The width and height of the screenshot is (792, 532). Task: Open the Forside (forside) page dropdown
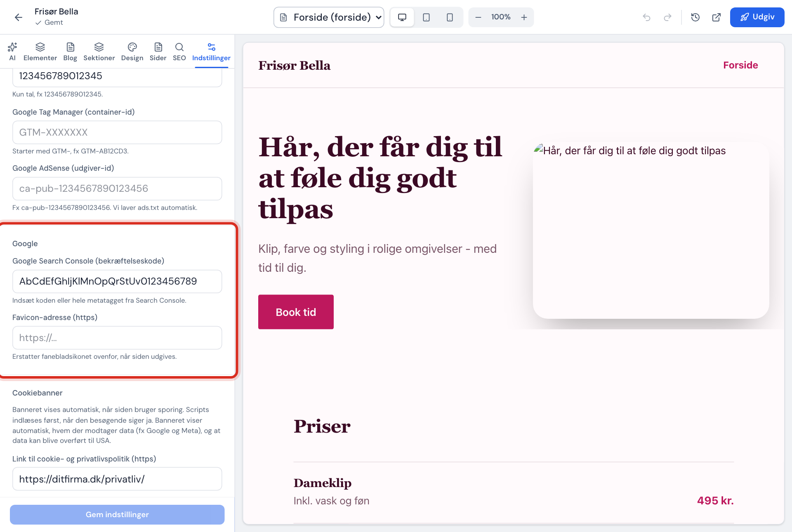(x=329, y=17)
